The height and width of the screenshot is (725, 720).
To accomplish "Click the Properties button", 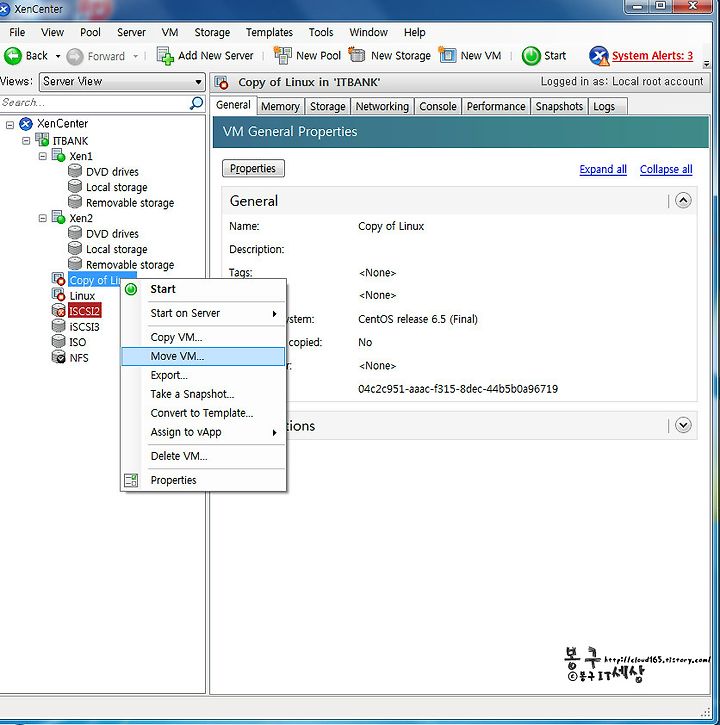I will coord(253,168).
